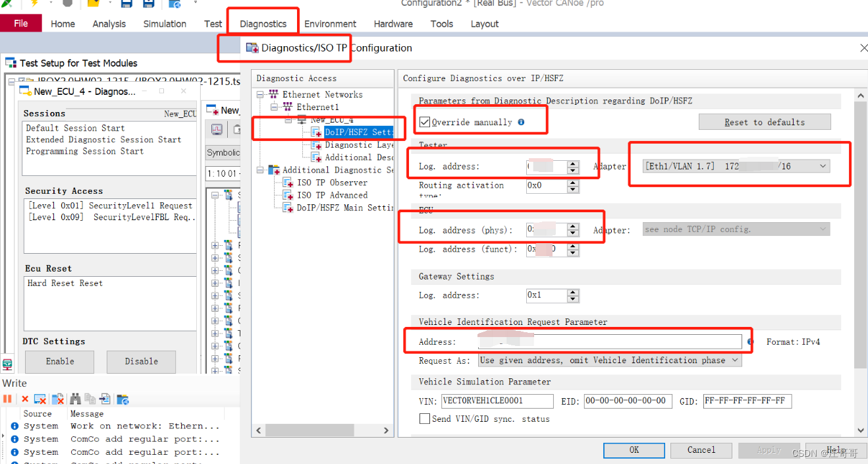Screen dimensions: 868x464
Task: Click the Vehicle Identification Address input field
Action: [610, 341]
